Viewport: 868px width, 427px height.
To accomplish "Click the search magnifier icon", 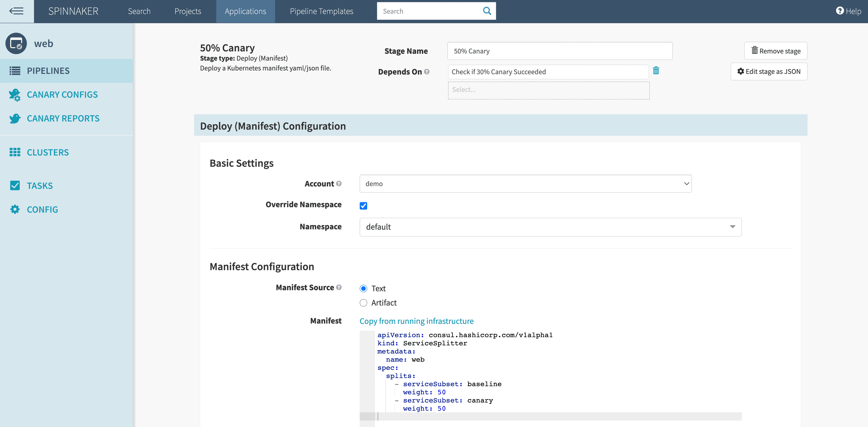I will point(487,11).
